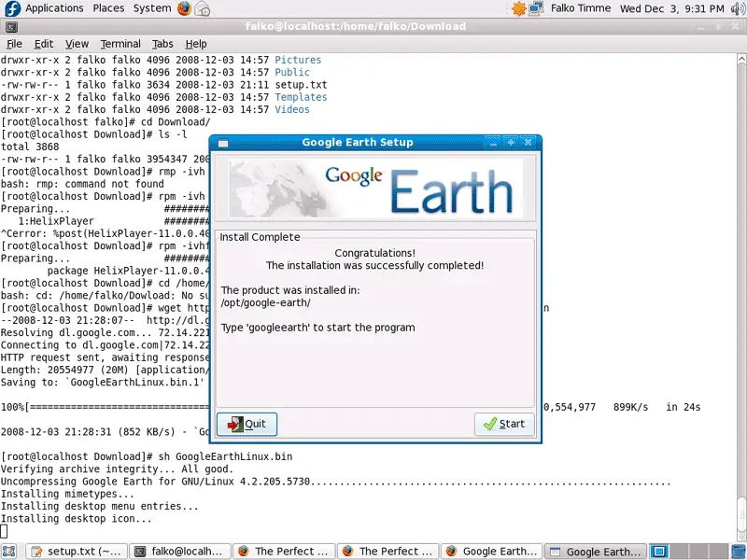Open Google Earth Setup window menu icon
The height and width of the screenshot is (560, 747).
(223, 143)
